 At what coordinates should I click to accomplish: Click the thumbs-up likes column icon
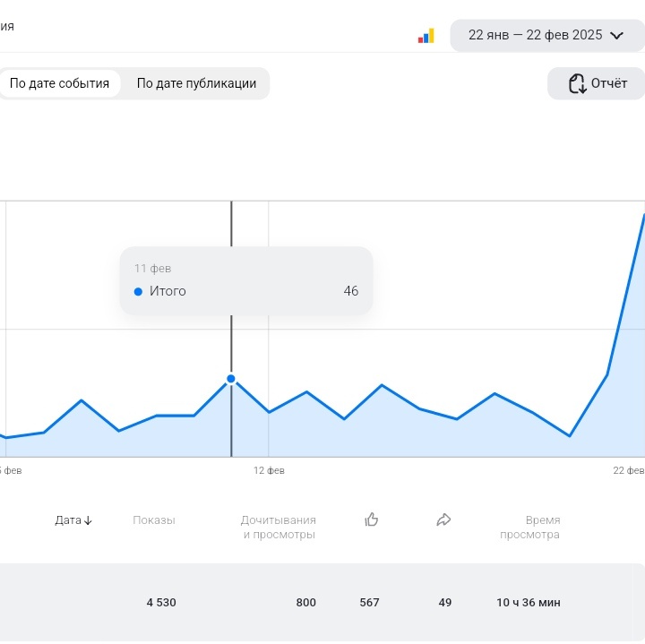tap(371, 519)
